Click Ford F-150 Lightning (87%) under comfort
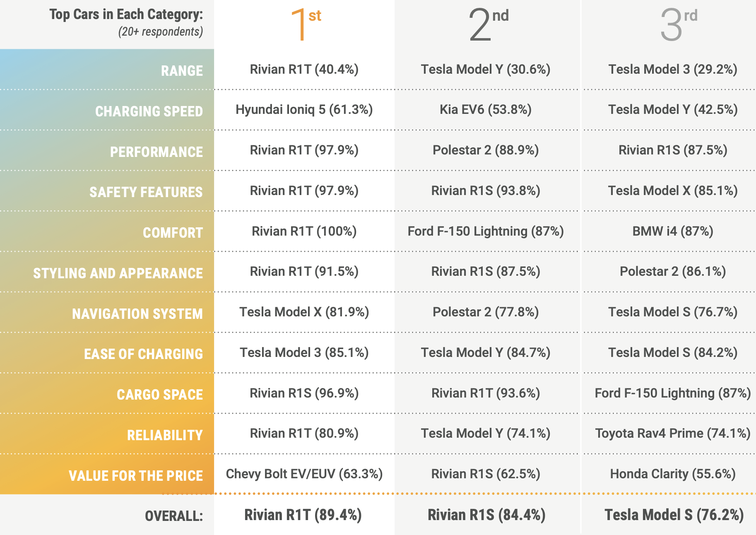Viewport: 756px width, 535px height. tap(486, 231)
